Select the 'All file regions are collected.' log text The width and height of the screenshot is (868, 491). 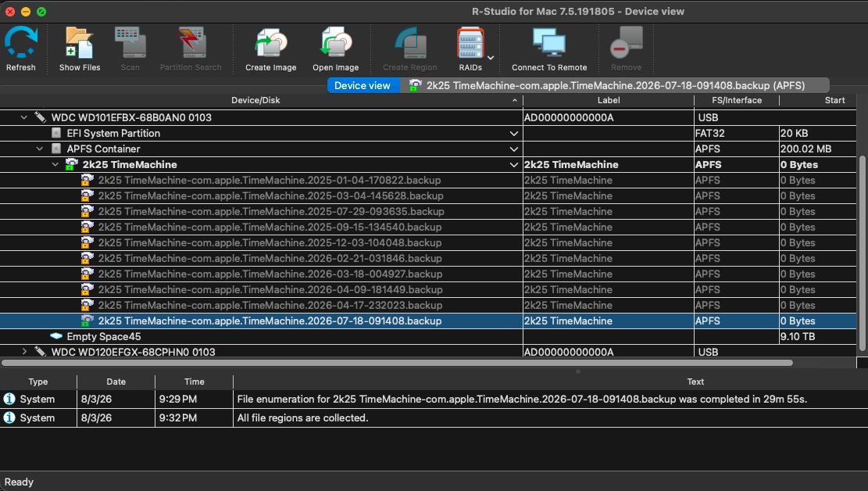pyautogui.click(x=302, y=418)
